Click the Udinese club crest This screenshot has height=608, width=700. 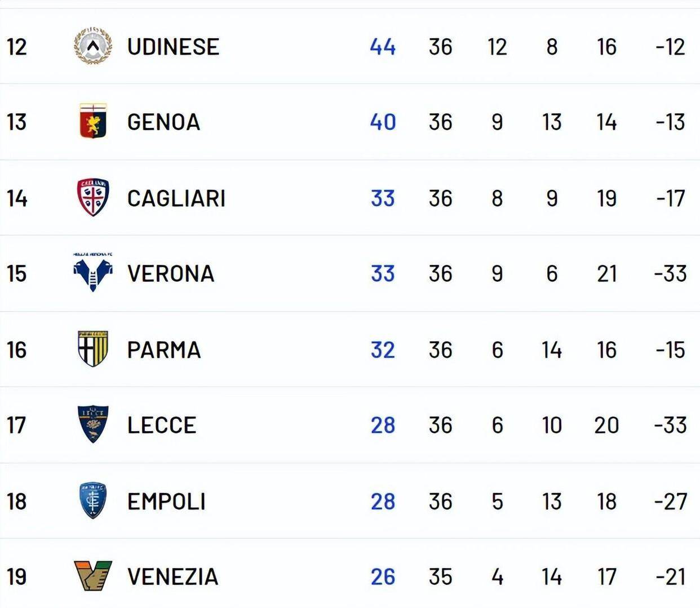93,46
